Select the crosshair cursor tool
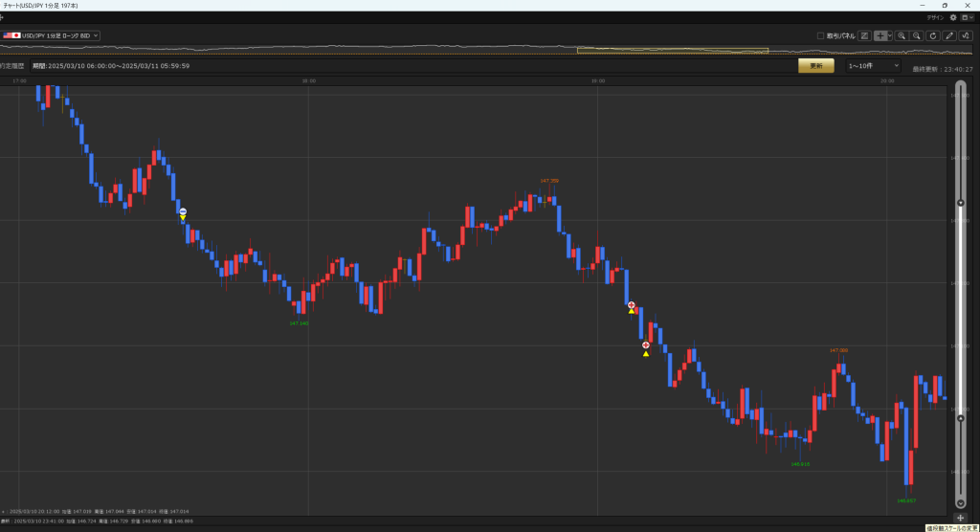This screenshot has height=532, width=980. (880, 35)
